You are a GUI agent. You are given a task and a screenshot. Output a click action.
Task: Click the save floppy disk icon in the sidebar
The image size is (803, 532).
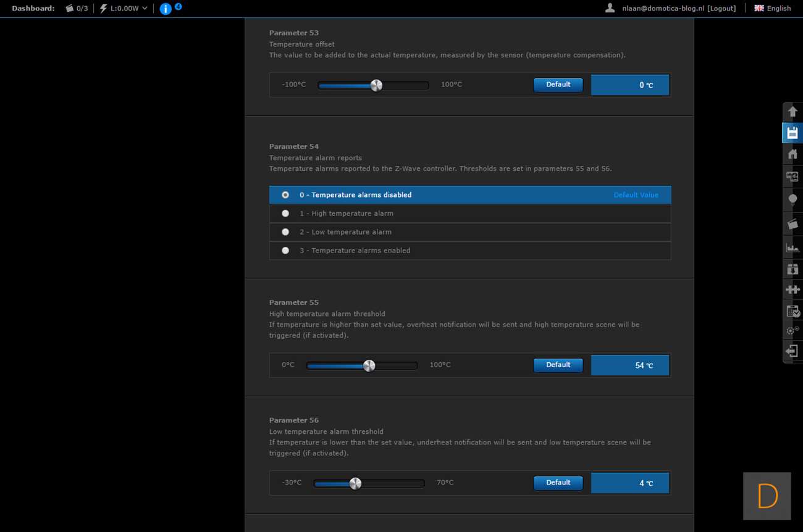(792, 133)
